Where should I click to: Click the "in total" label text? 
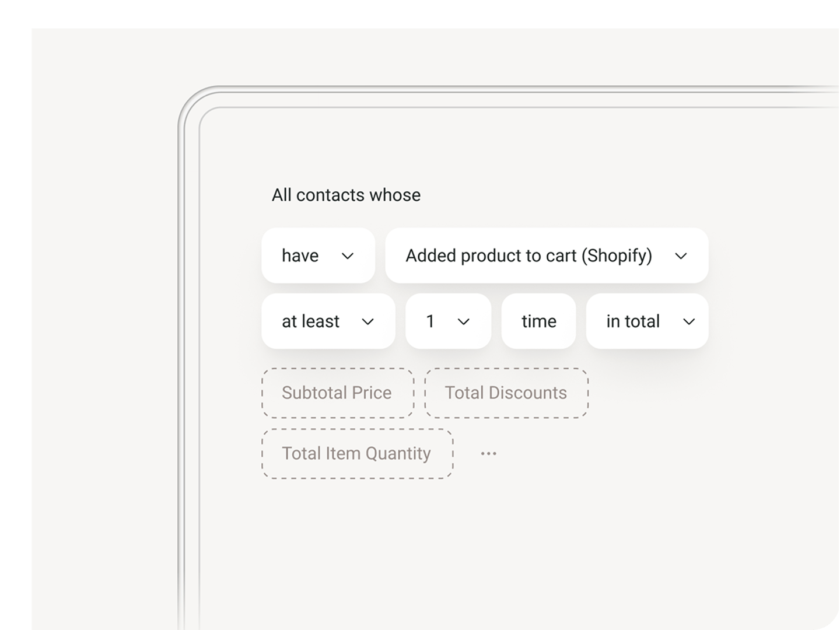(x=633, y=321)
